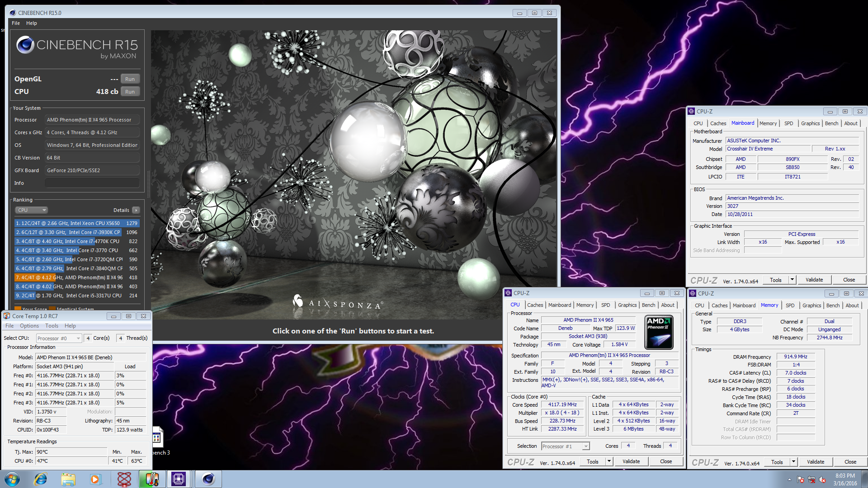This screenshot has height=488, width=868.
Task: Click Validate in CPU-Z CPU window
Action: point(631,461)
